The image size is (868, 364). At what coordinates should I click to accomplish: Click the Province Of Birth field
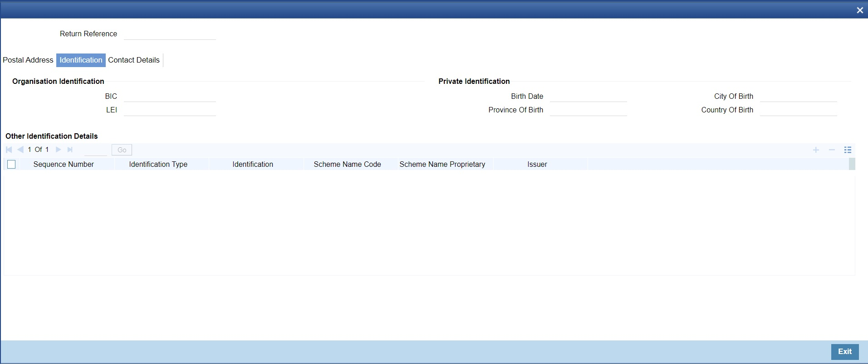588,110
